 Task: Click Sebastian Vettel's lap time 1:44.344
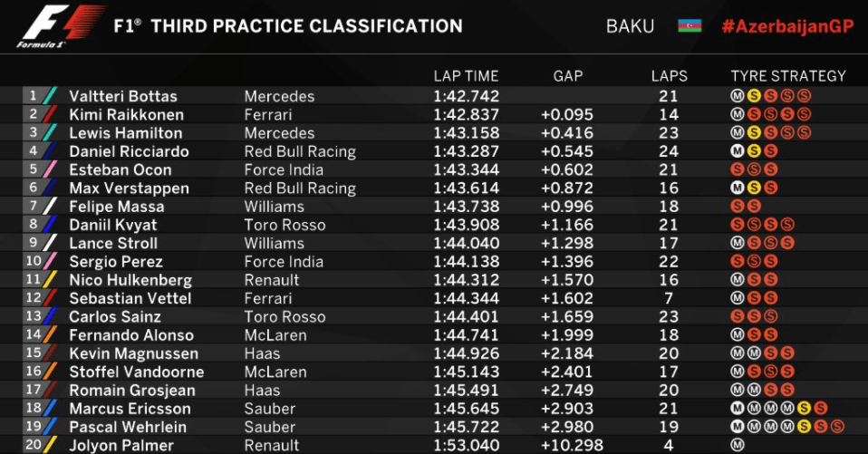(466, 298)
